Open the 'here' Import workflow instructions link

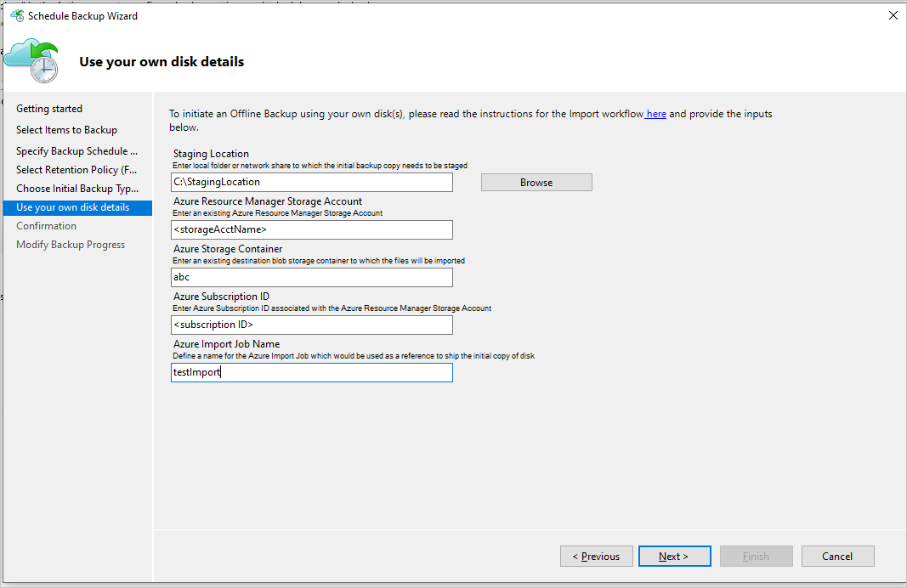[655, 113]
